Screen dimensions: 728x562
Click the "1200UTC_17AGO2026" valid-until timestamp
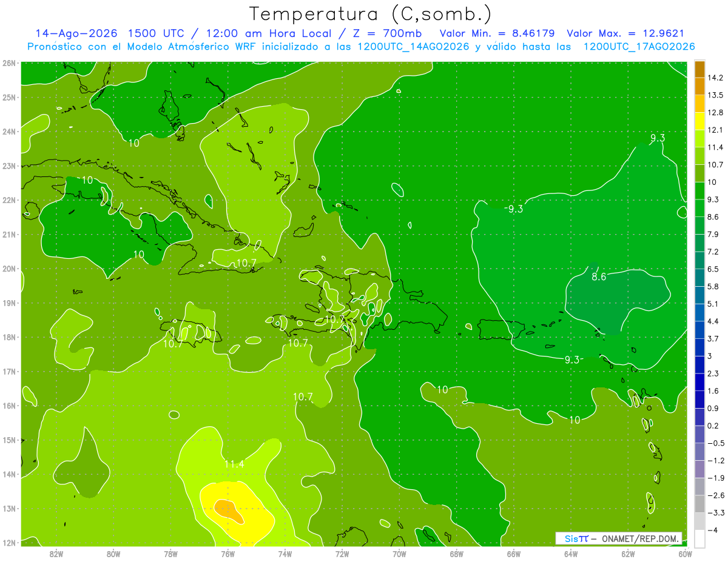(639, 47)
